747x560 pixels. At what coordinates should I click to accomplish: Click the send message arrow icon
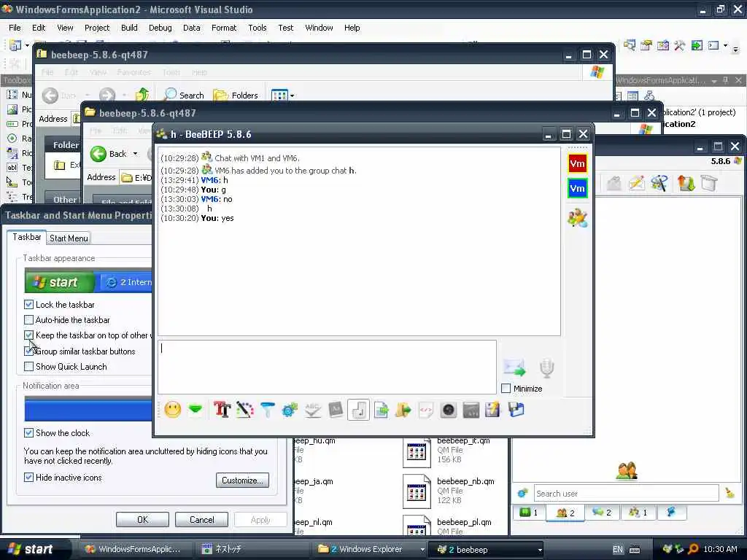pos(514,367)
